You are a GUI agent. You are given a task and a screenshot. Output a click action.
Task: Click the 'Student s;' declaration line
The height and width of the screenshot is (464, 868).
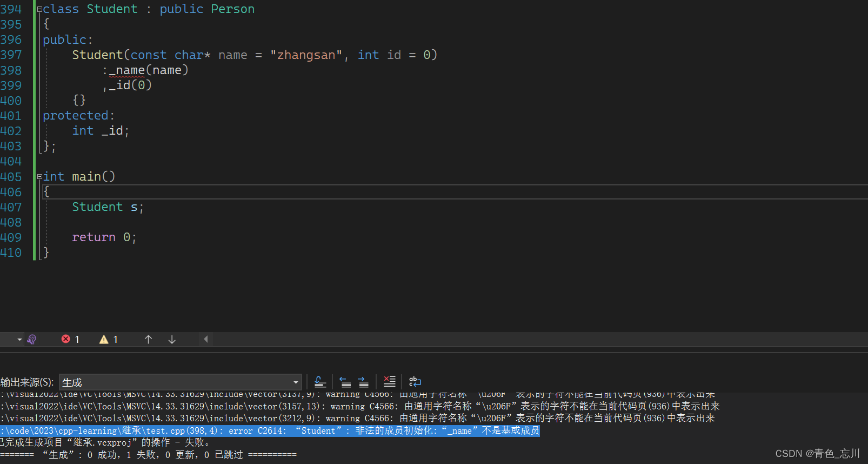pyautogui.click(x=108, y=207)
